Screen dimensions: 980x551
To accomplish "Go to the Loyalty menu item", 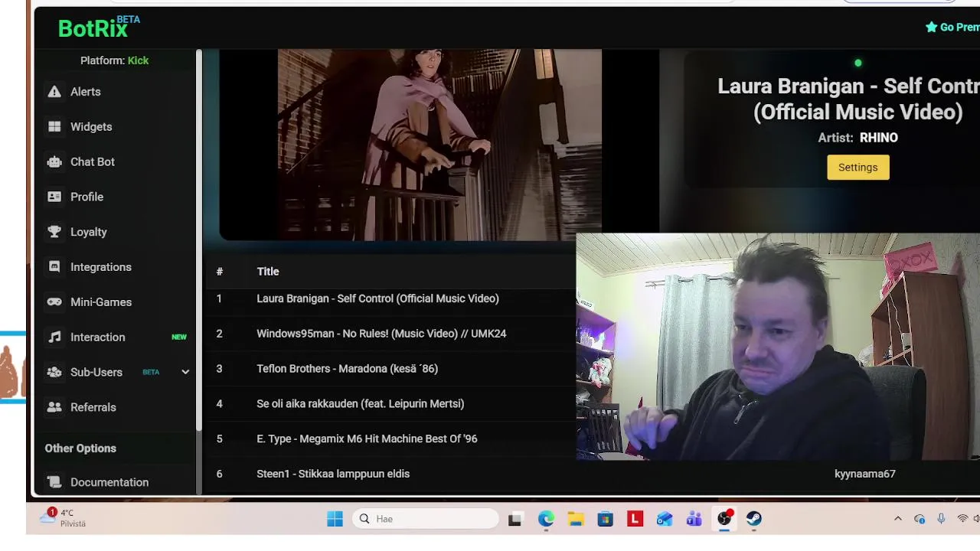I will (89, 232).
